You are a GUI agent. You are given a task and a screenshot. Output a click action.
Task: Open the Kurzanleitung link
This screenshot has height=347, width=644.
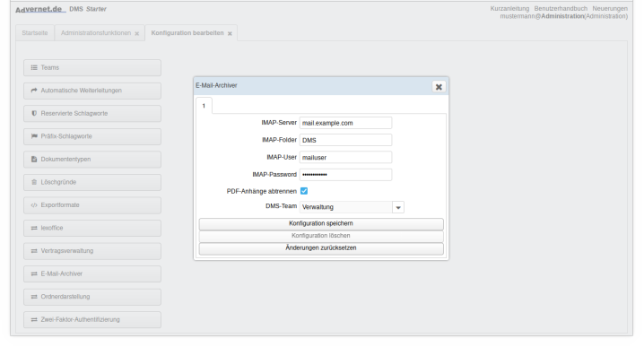tap(509, 9)
